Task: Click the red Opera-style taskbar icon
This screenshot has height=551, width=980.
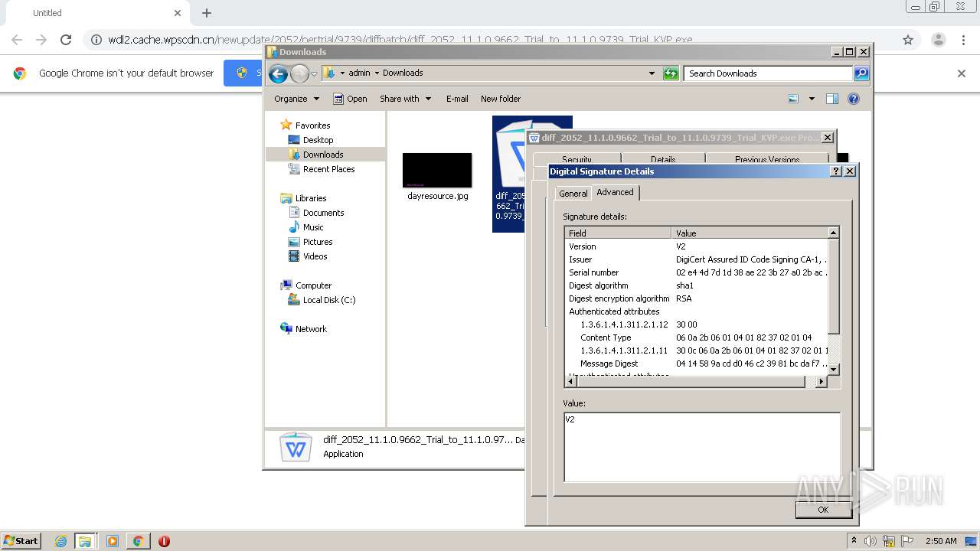Action: point(164,541)
